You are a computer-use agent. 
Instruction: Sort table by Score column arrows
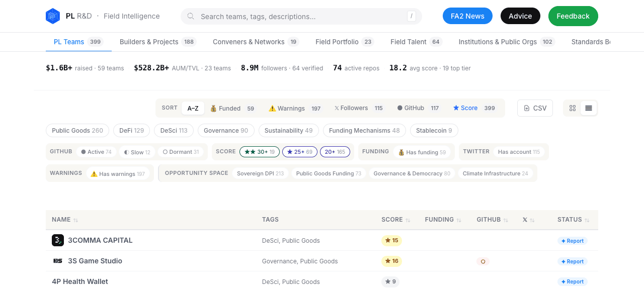pos(408,220)
